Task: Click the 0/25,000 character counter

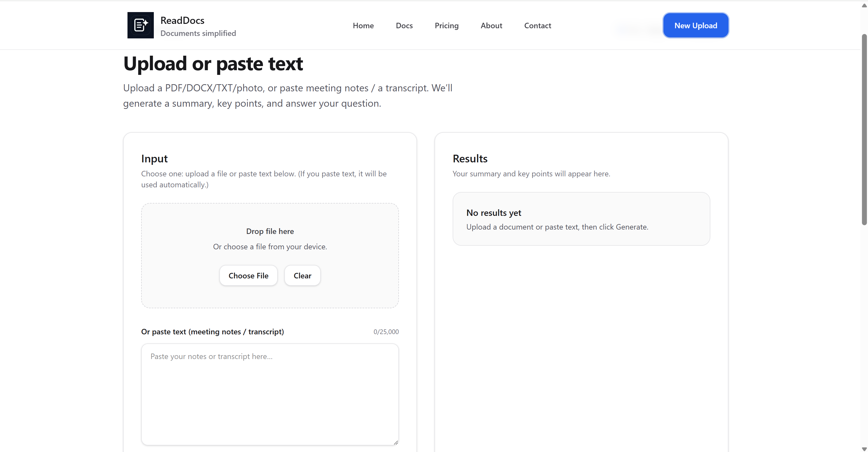Action: point(386,332)
